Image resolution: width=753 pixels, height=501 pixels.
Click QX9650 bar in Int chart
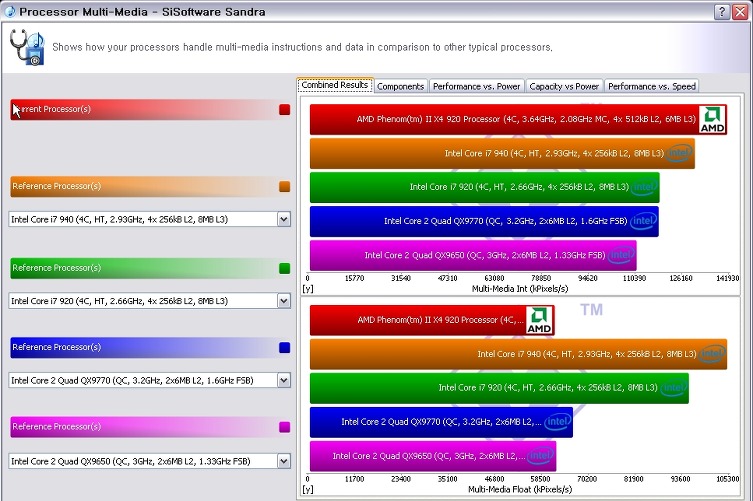(473, 255)
